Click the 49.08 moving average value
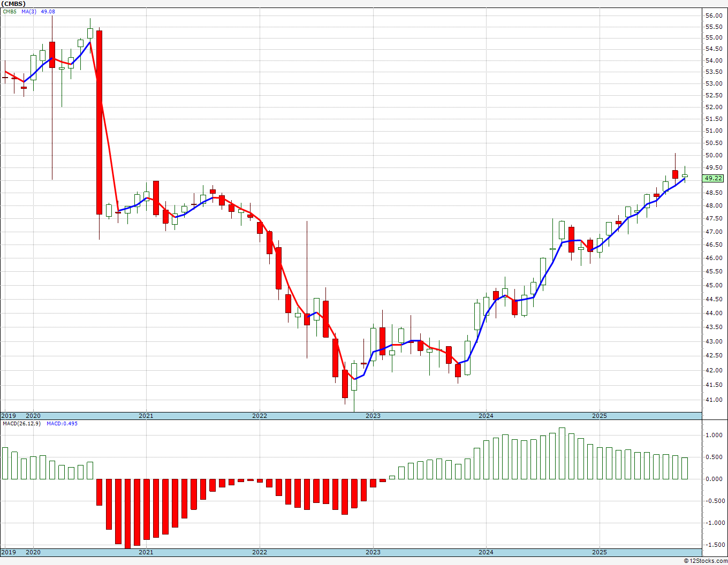Viewport: 728px width, 565px height. [48, 11]
